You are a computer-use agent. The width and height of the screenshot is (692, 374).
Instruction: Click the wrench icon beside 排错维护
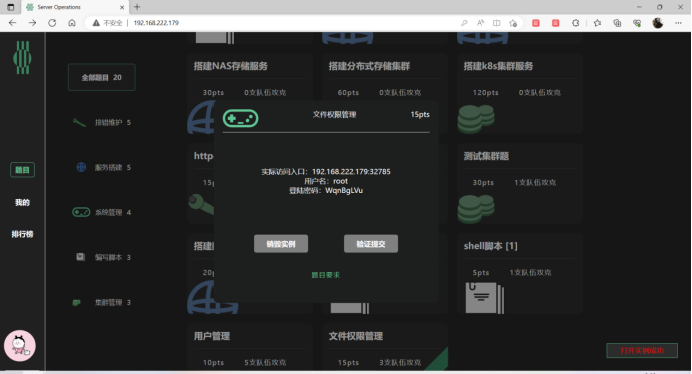click(x=79, y=122)
